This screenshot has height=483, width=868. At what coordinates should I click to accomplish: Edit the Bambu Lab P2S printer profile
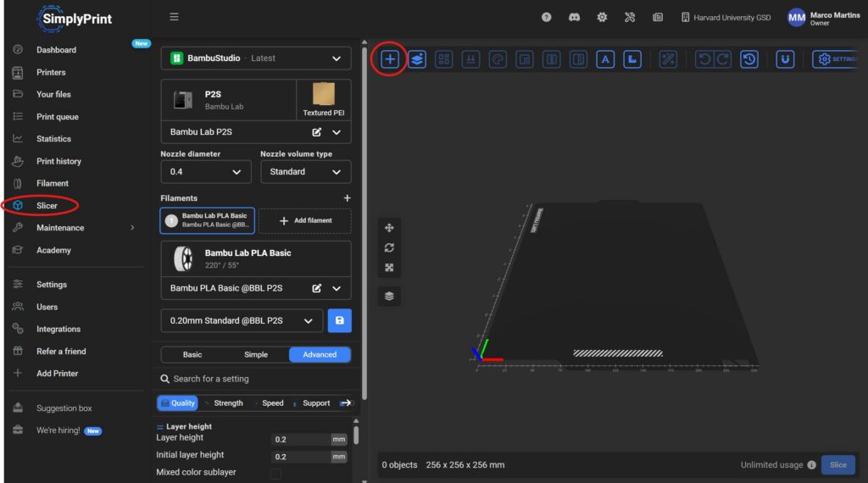coord(317,132)
